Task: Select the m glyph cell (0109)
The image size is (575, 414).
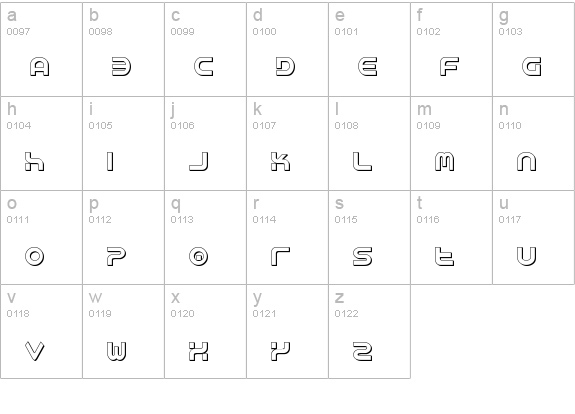Action: (x=451, y=143)
